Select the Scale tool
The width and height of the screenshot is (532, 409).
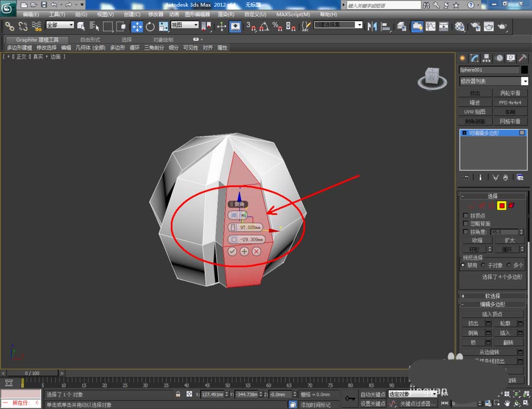pyautogui.click(x=163, y=26)
